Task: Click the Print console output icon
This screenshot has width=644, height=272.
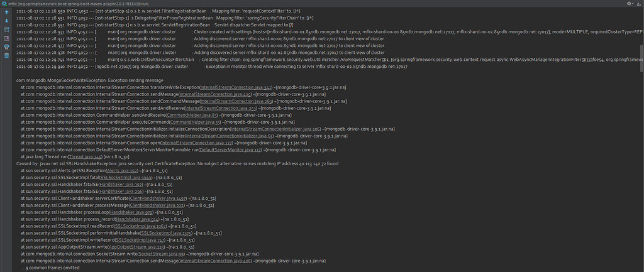Action: point(6,46)
